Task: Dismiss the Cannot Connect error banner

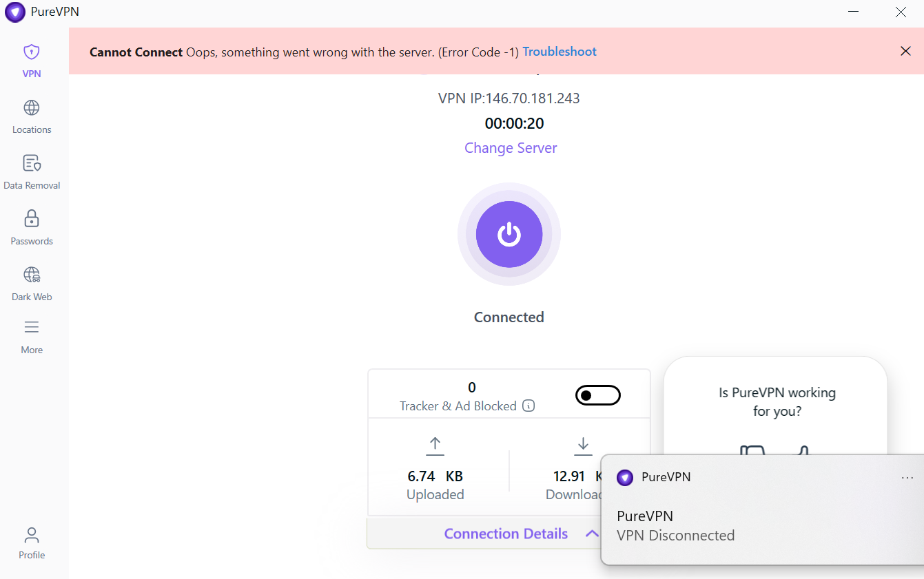Action: 905,51
